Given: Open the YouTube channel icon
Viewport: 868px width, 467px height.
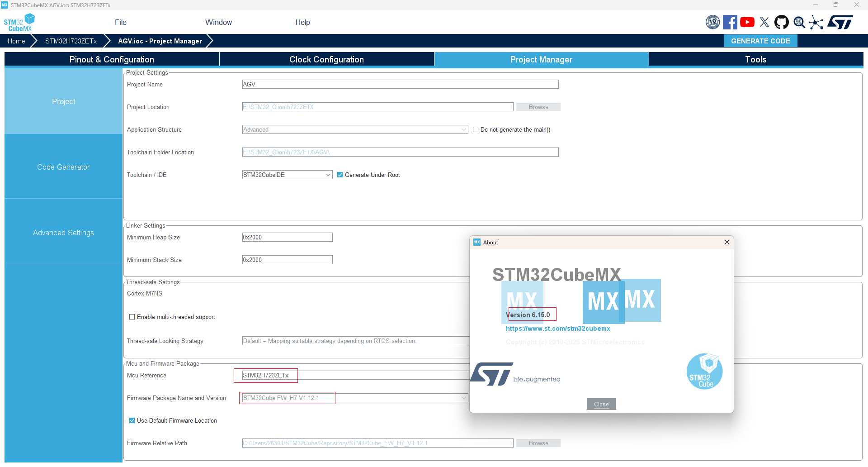Looking at the screenshot, I should click(747, 22).
